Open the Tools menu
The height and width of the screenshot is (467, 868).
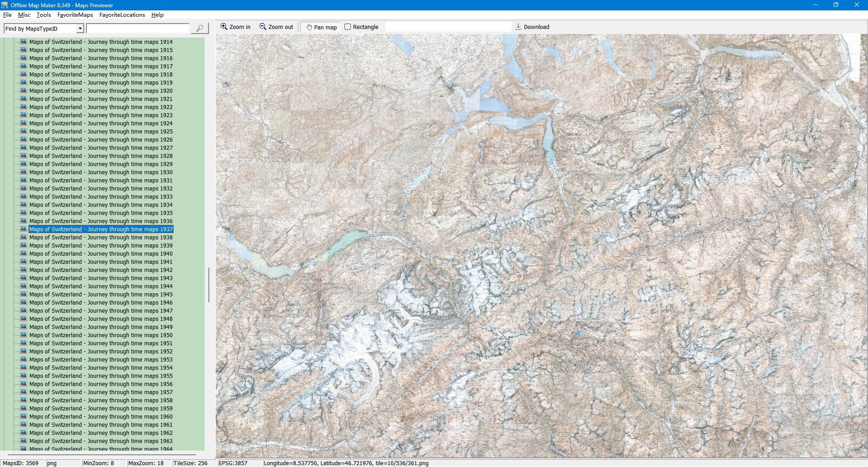44,15
